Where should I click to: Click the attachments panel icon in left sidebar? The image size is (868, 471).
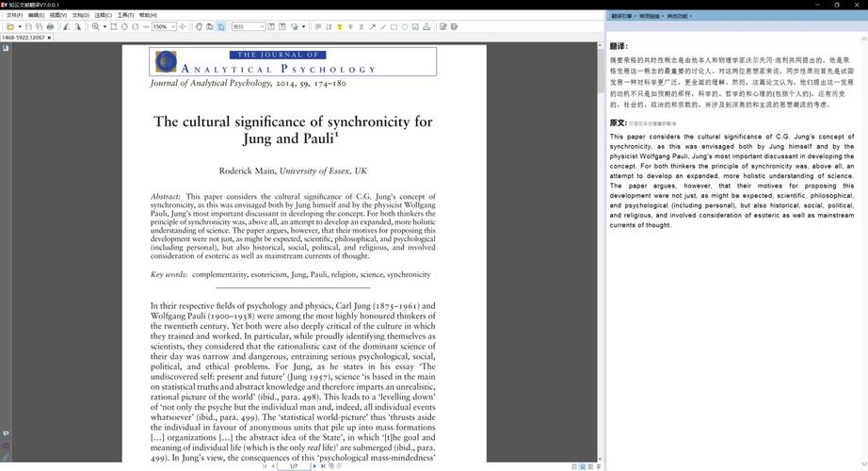point(6,457)
